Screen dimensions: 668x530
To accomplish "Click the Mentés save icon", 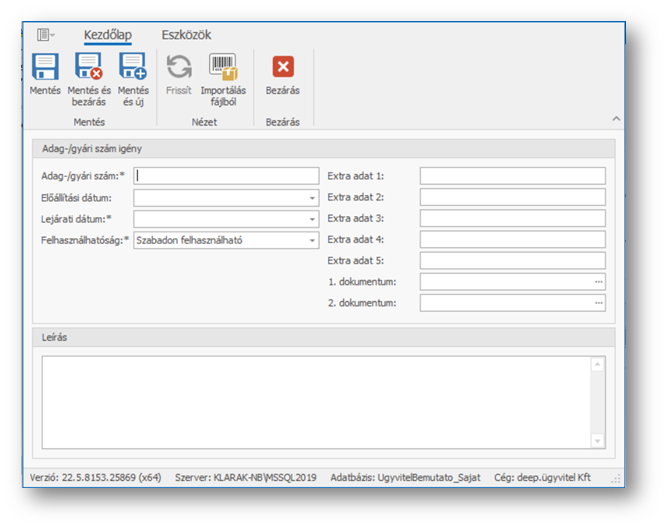I will point(45,68).
